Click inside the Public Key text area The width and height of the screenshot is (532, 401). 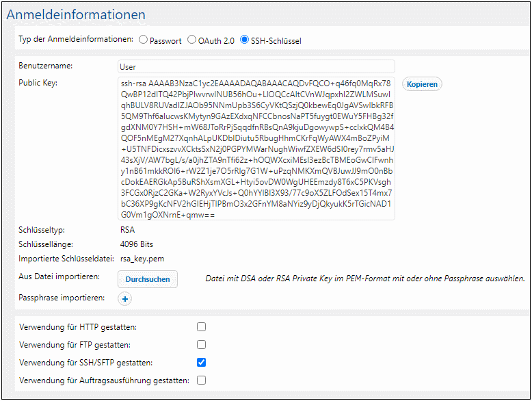pos(256,148)
